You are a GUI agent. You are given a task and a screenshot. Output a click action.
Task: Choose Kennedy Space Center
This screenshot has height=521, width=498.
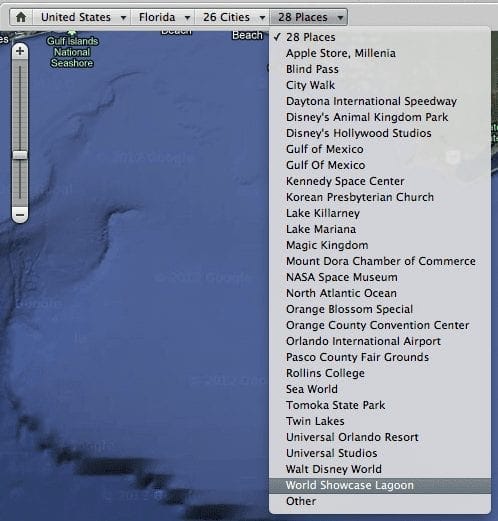tap(380, 181)
